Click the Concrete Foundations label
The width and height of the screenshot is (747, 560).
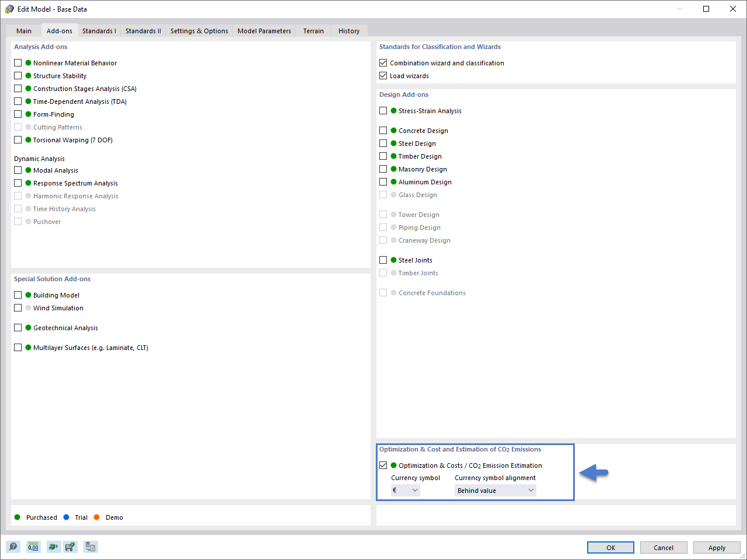(432, 293)
